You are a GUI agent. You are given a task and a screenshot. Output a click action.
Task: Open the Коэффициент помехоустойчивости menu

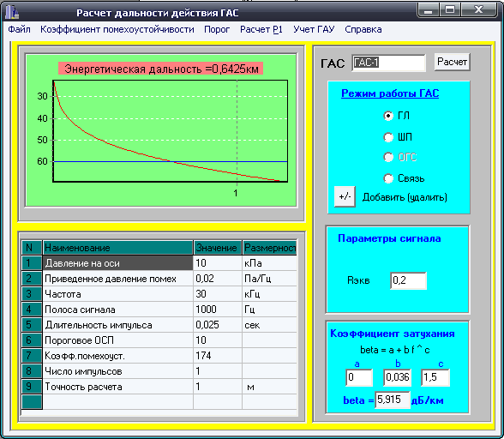[117, 30]
